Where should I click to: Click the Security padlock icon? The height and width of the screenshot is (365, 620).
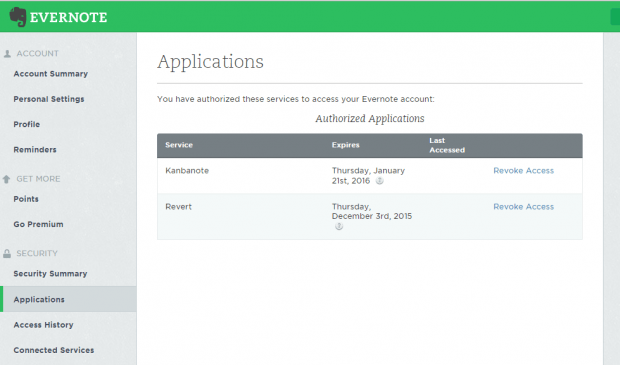[7, 253]
